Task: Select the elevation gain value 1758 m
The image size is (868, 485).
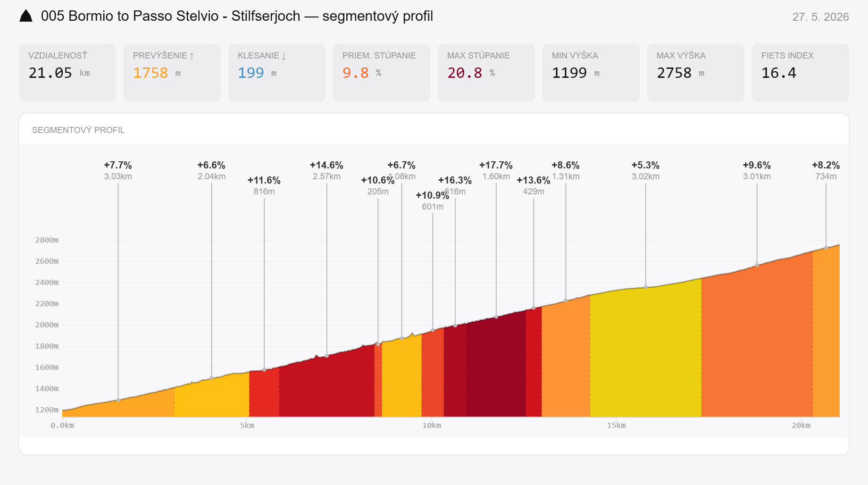Action: tap(157, 73)
